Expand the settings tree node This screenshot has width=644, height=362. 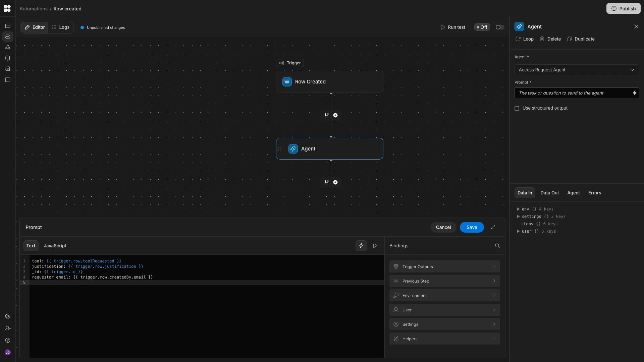[518, 217]
